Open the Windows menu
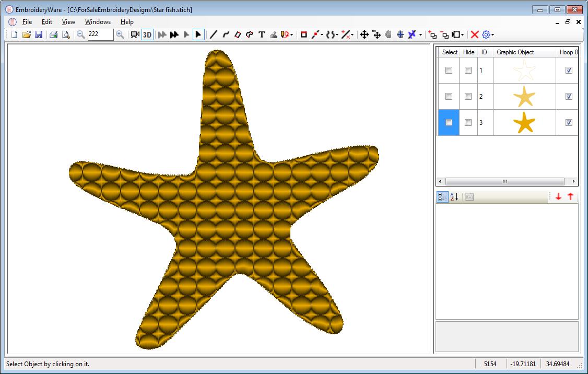 [x=98, y=22]
